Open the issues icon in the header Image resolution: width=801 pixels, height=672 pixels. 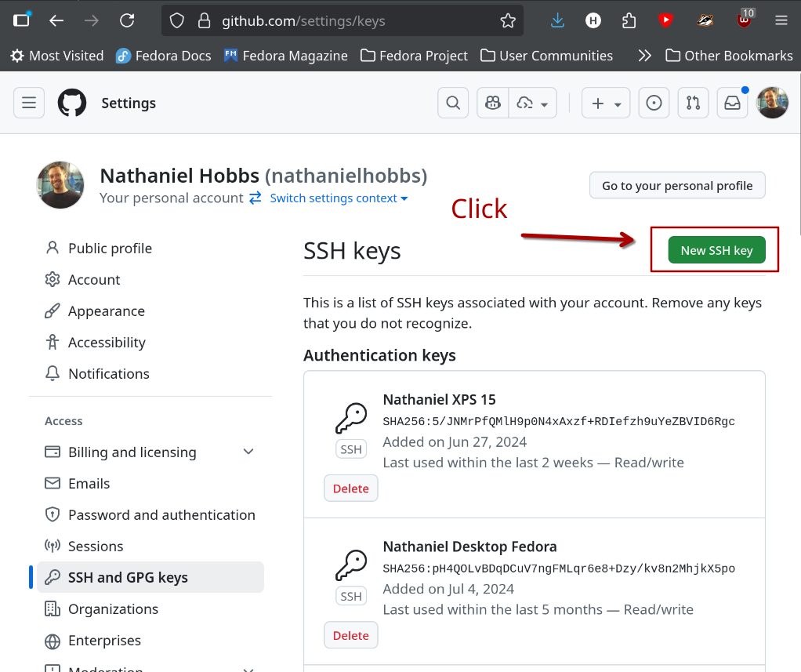[x=654, y=103]
